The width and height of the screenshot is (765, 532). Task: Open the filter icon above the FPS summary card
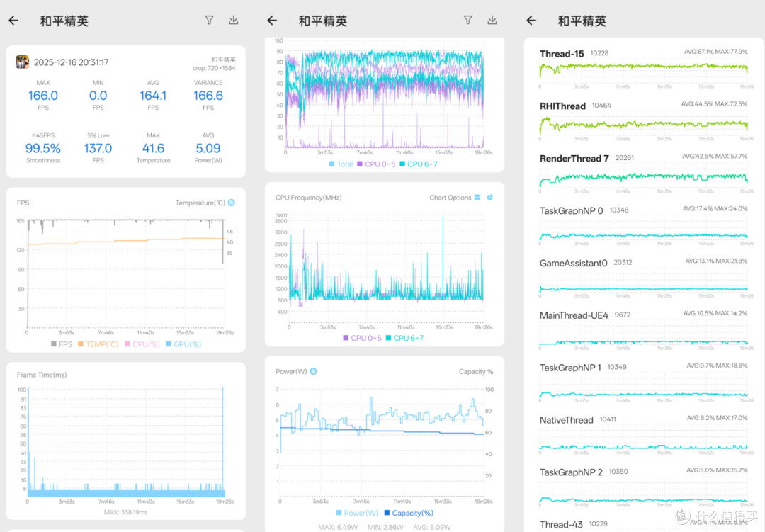tap(209, 20)
